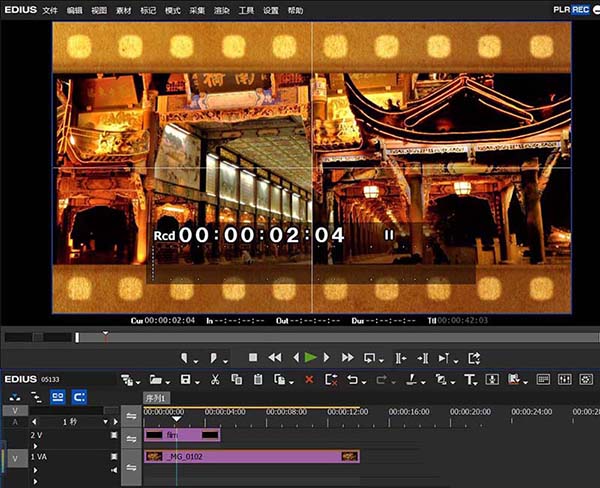Viewport: 600px width, 488px height.
Task: Click the render export icon
Action: pos(514,379)
